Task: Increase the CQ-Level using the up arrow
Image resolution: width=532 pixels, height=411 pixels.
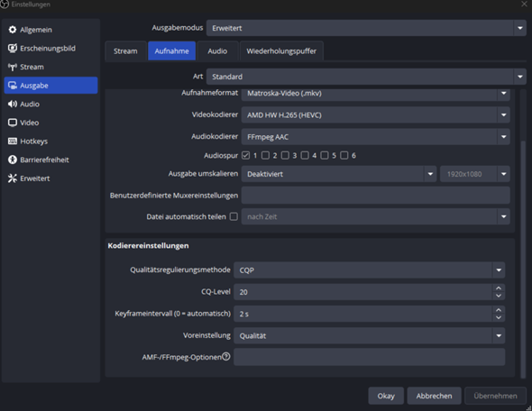Action: pos(499,288)
